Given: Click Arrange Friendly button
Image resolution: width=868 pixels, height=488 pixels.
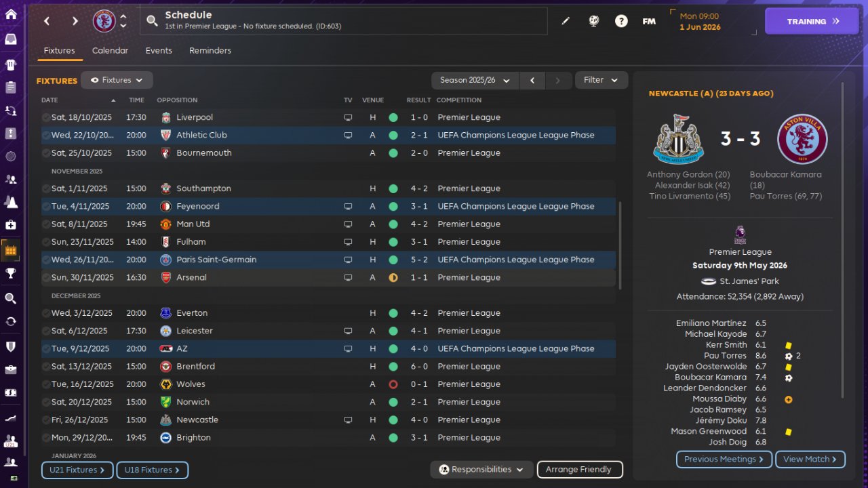Looking at the screenshot, I should 580,469.
